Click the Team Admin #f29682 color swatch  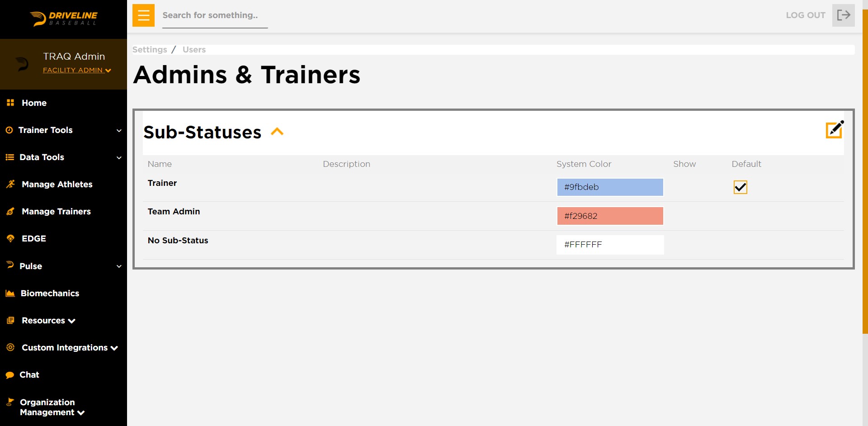point(610,216)
